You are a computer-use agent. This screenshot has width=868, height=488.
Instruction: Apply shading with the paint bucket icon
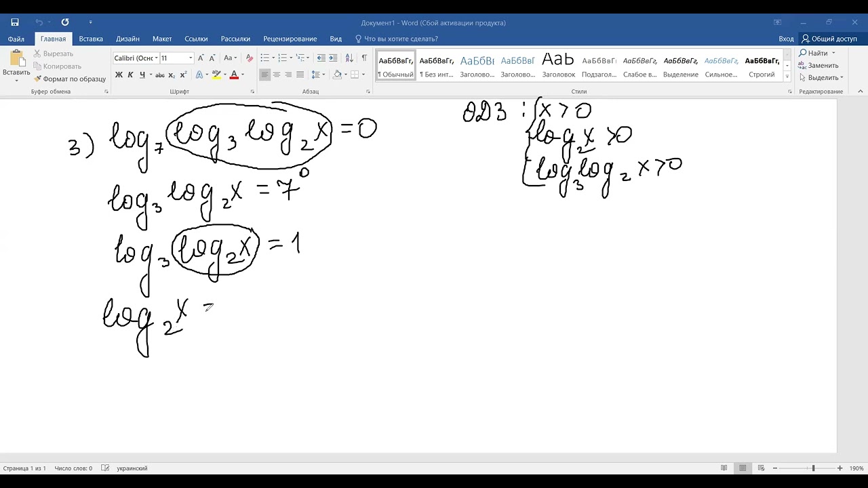pos(337,75)
